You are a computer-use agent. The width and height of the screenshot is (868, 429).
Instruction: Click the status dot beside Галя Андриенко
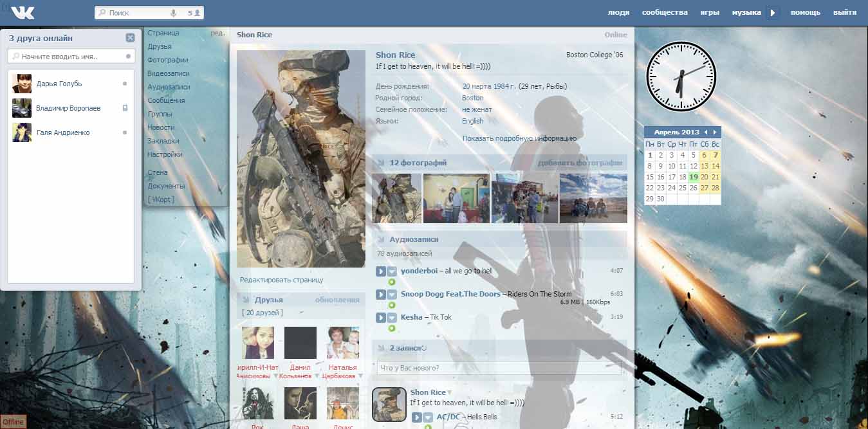click(125, 132)
